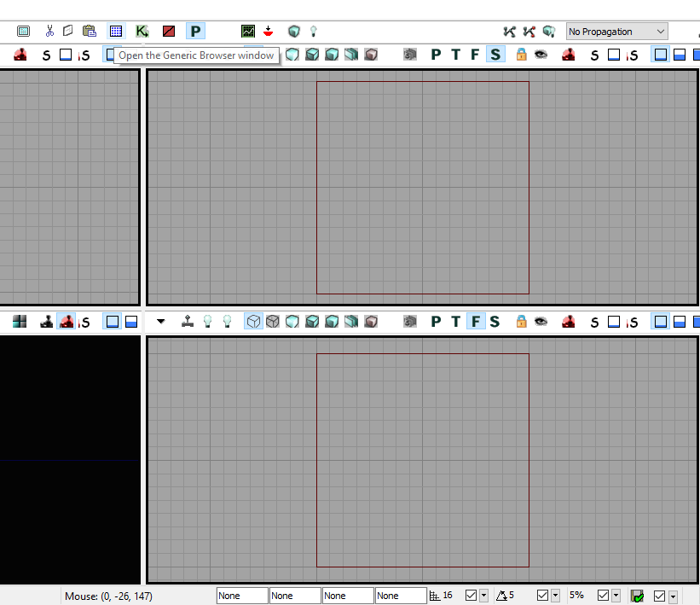The width and height of the screenshot is (700, 605).
Task: Click the green graph build icon
Action: click(248, 32)
